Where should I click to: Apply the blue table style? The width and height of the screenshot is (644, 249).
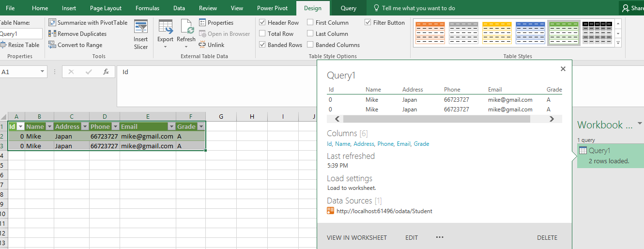tap(530, 33)
